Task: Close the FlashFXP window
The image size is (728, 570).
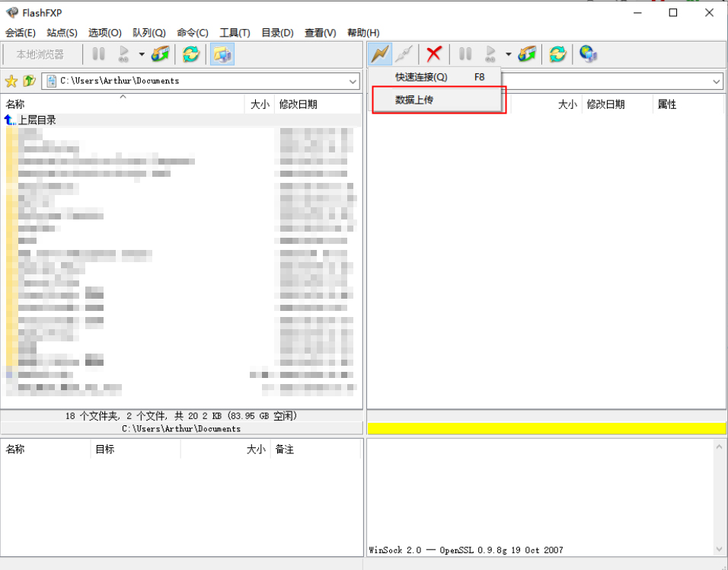Action: pyautogui.click(x=709, y=12)
